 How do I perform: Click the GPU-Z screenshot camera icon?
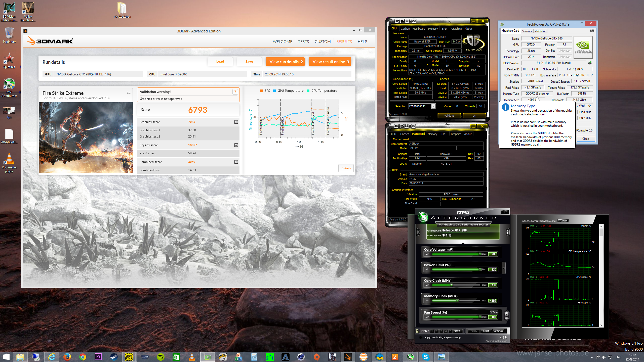click(x=592, y=31)
